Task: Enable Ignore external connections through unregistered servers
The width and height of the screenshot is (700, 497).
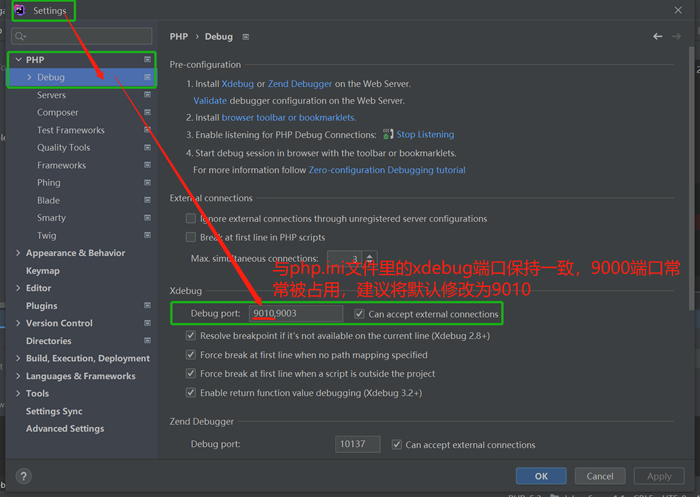Action: (191, 218)
